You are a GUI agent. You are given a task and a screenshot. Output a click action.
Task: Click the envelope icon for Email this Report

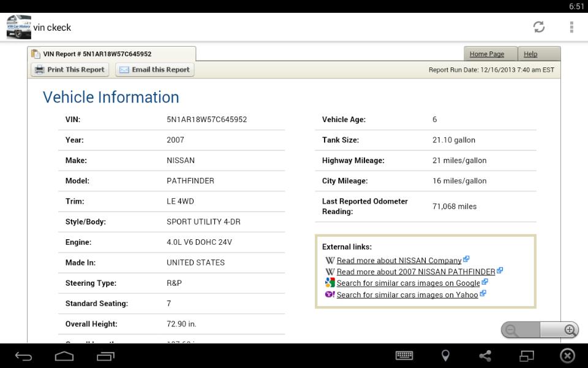[x=124, y=70]
